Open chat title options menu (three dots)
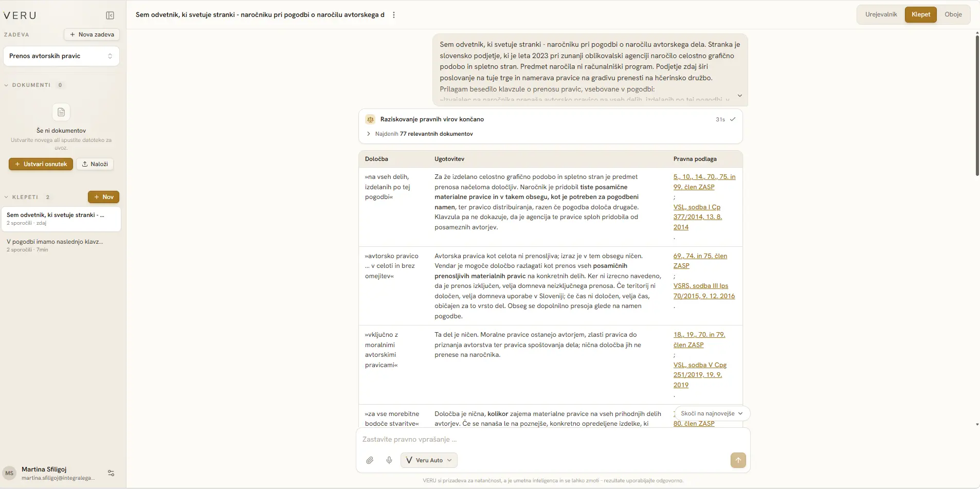980x489 pixels. pos(394,15)
